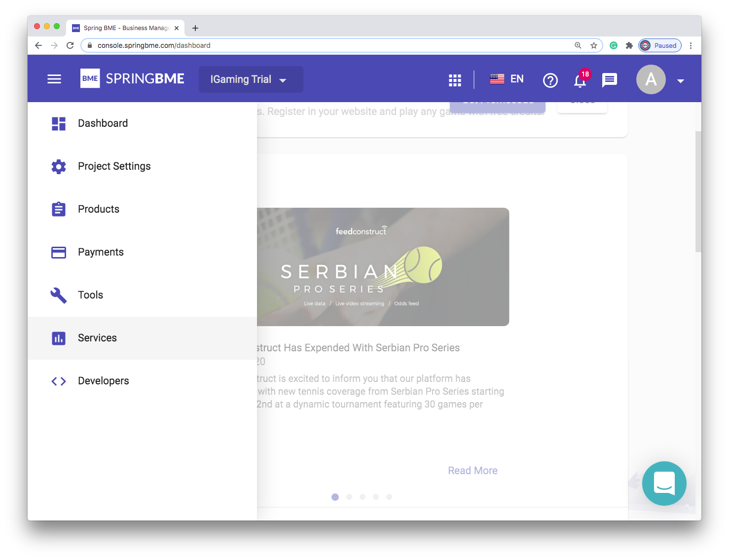Go to Payments in the sidebar
The width and height of the screenshot is (729, 560).
coord(101,252)
